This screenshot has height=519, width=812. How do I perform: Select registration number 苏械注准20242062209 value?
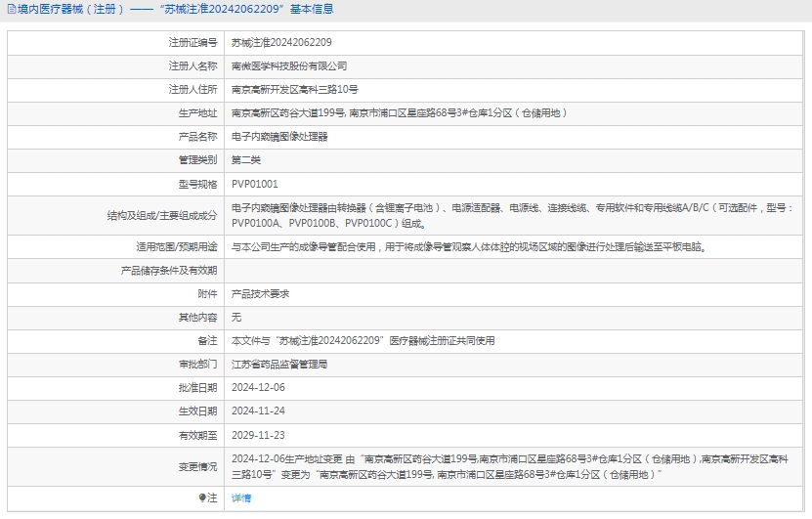tap(281, 43)
